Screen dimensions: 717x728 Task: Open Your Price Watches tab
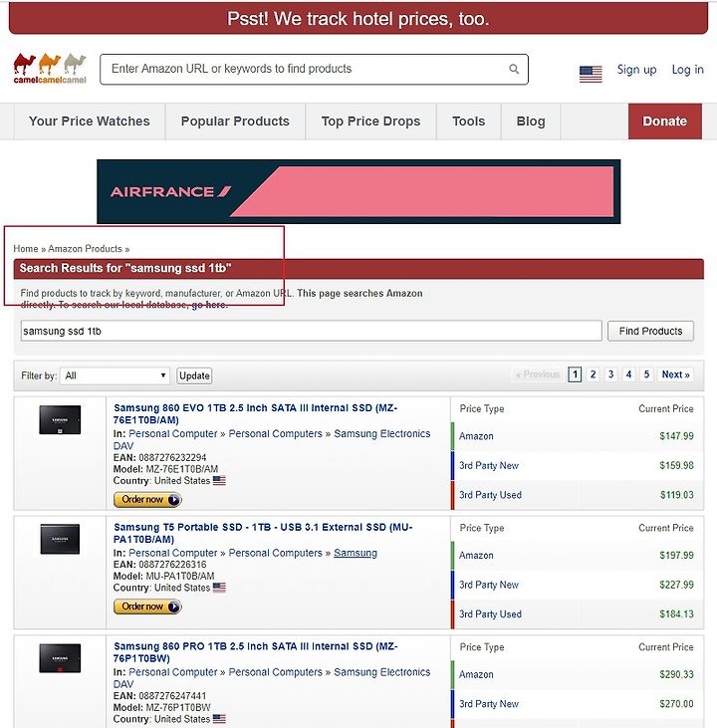(90, 121)
